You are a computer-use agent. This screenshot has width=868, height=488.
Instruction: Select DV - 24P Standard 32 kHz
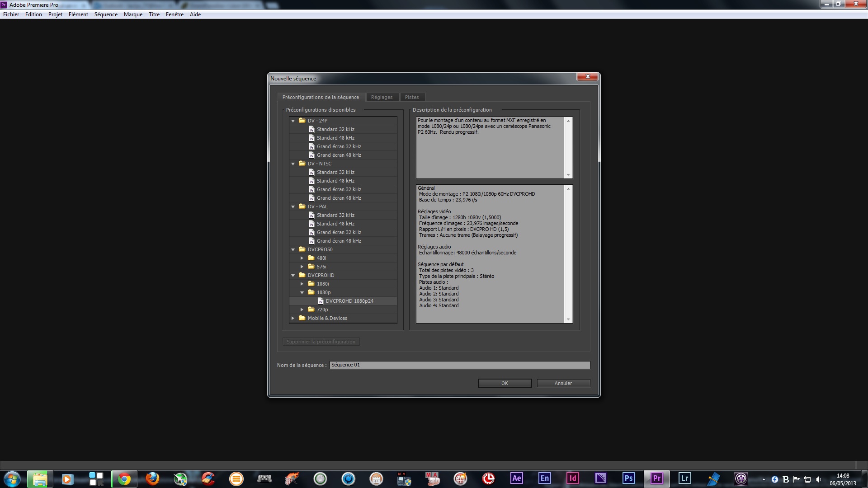point(343,129)
